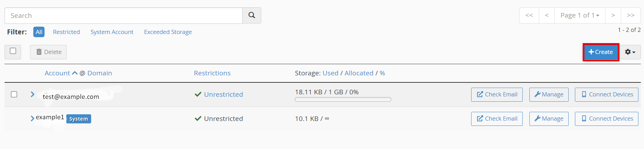Connect Devices for test@example.com

tap(606, 95)
